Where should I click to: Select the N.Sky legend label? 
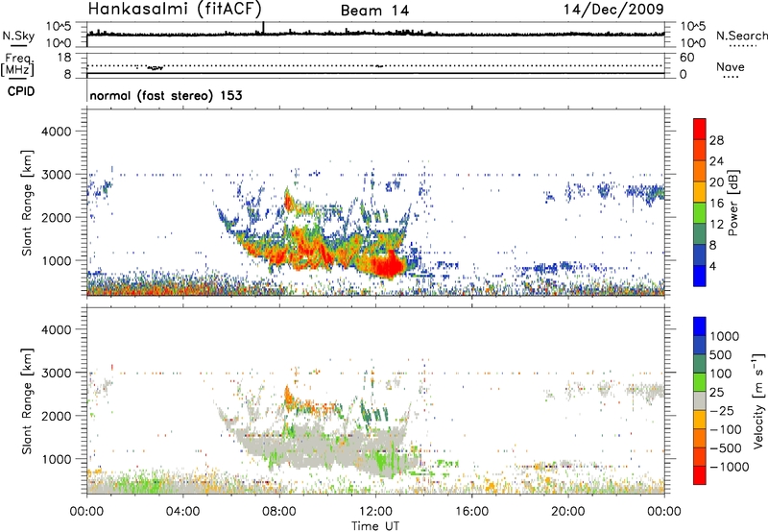point(18,36)
